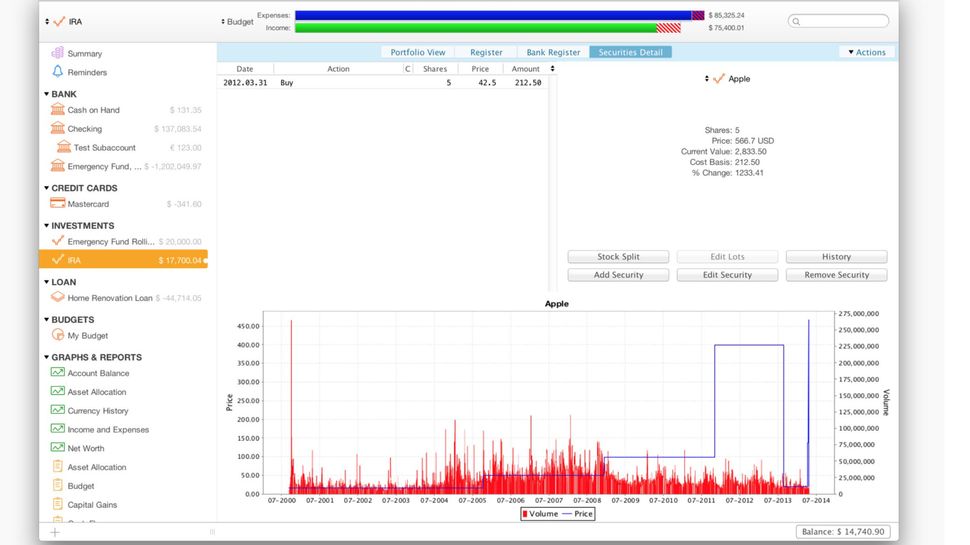The width and height of the screenshot is (970, 545).
Task: Focus the search field at top right
Action: point(838,21)
